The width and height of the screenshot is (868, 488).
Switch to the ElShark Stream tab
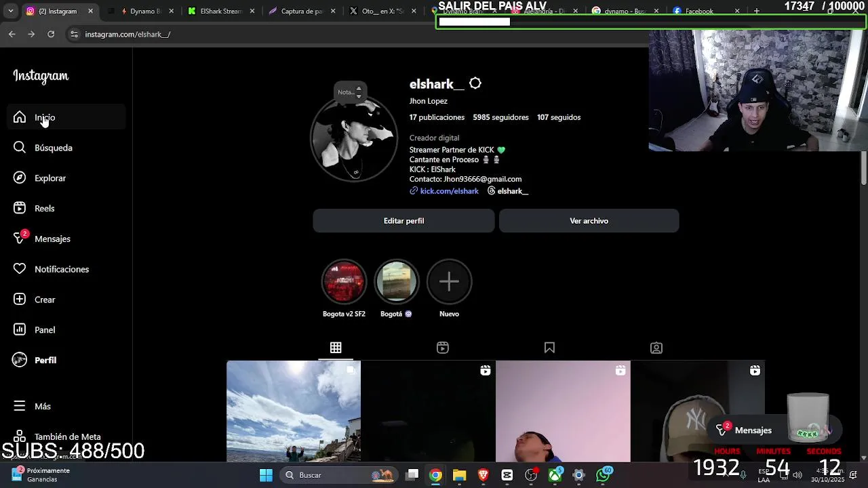point(220,11)
